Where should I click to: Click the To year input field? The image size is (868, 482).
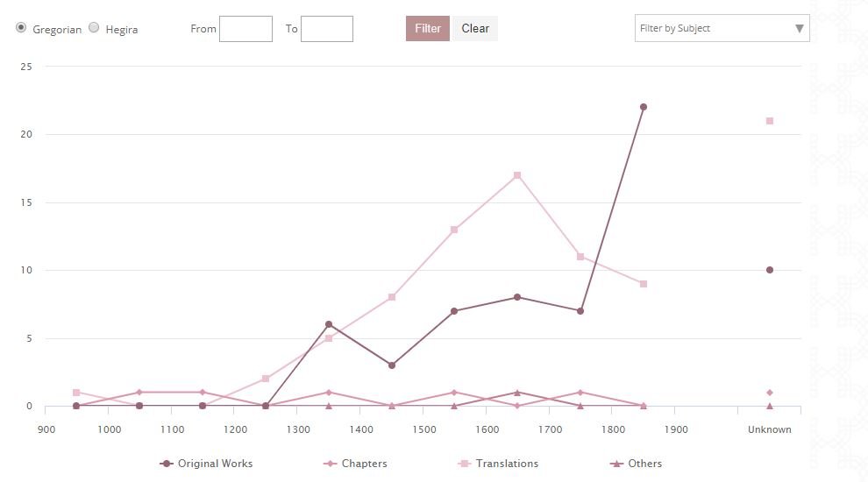327,29
